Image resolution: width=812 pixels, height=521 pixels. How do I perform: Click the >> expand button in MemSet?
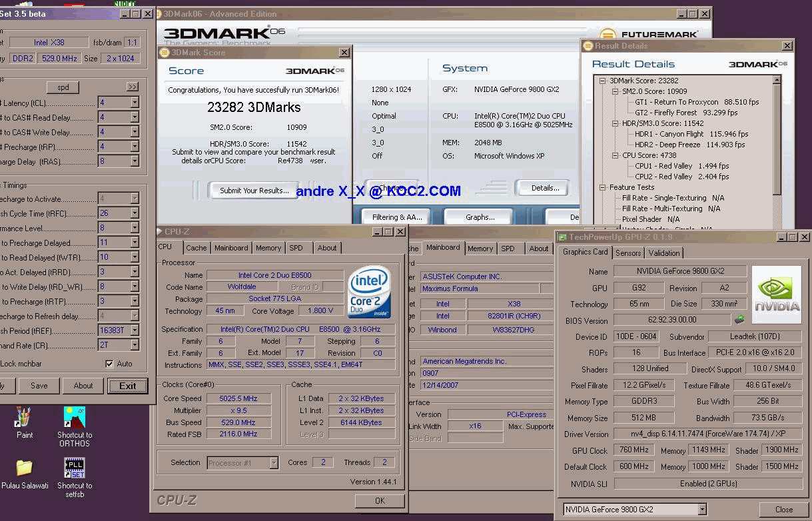133,87
